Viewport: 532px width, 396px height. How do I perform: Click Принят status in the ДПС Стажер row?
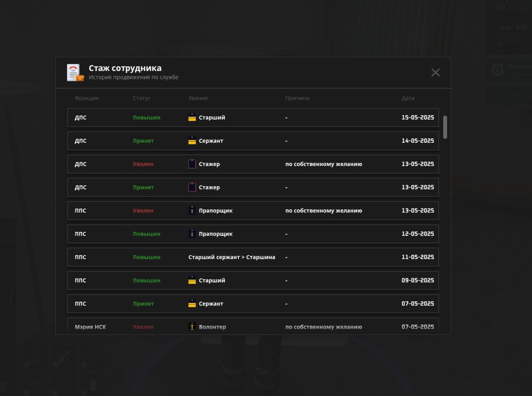(x=143, y=187)
